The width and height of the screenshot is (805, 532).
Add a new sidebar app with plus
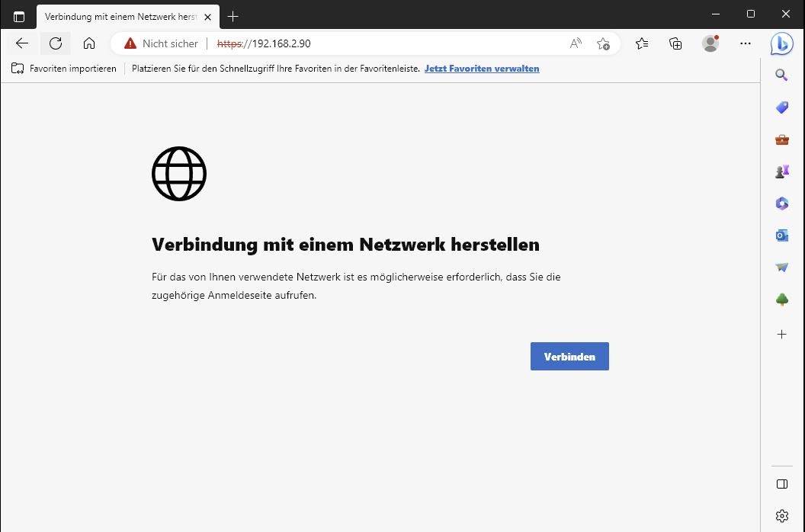point(781,334)
